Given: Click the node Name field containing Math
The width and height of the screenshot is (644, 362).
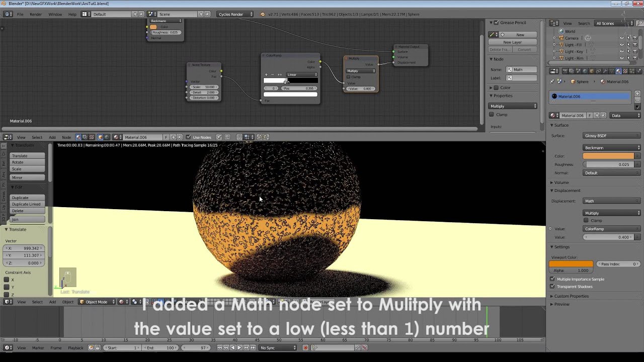Looking at the screenshot, I should point(522,69).
